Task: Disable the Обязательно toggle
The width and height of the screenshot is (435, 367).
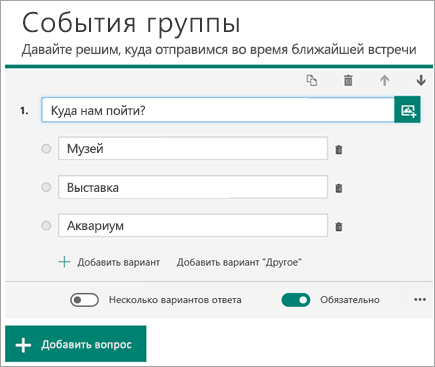Action: point(296,300)
